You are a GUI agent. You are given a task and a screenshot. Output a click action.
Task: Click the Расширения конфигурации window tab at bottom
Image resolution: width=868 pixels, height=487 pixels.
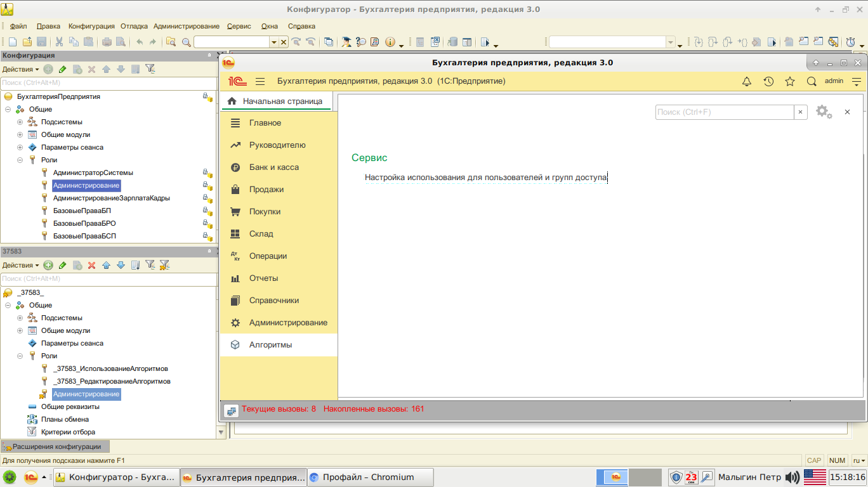(55, 446)
